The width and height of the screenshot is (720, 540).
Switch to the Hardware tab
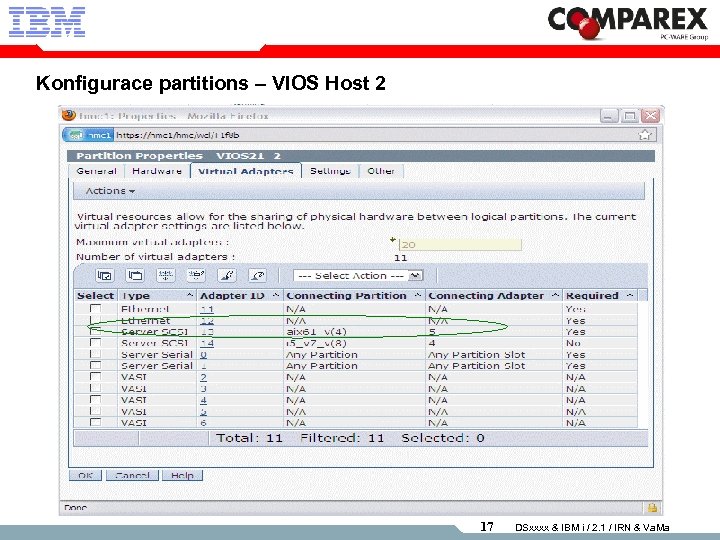click(157, 171)
